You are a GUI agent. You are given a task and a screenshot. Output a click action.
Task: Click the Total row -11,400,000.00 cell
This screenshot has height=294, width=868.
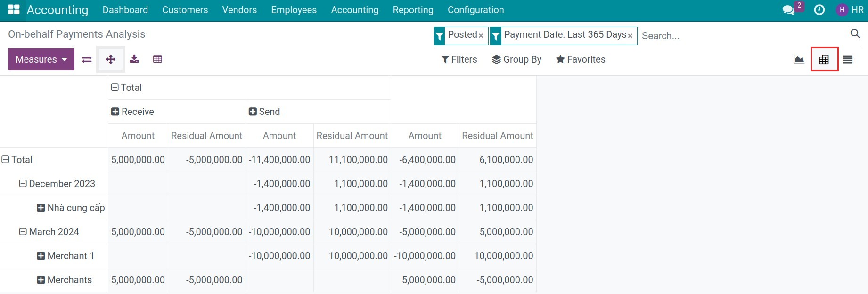(x=279, y=160)
